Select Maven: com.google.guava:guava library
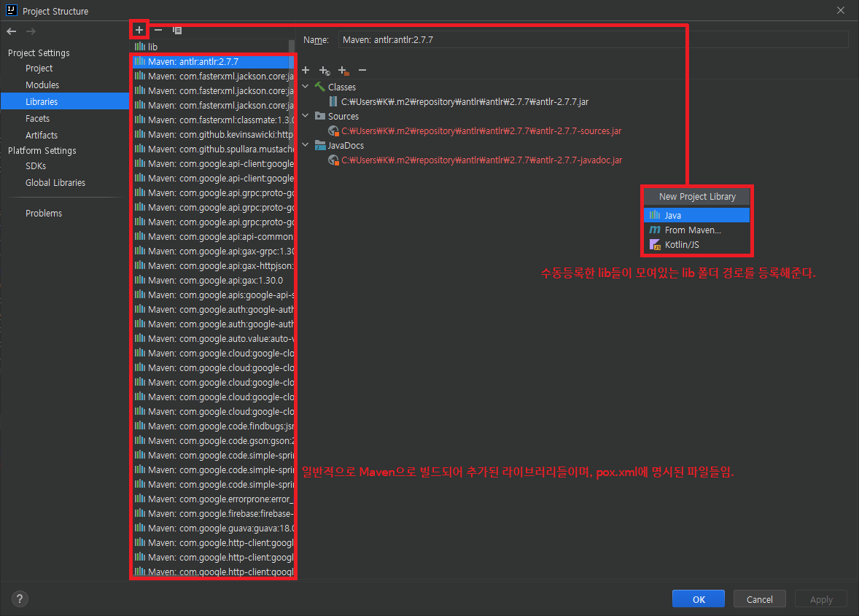Screen dimensions: 859x616 point(212,529)
